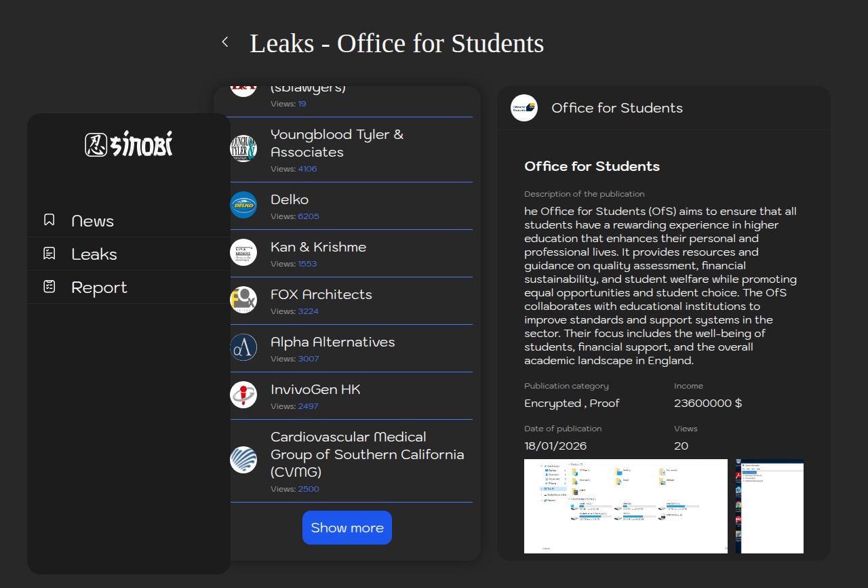Screen dimensions: 868x588
Task: Select the Report menu item
Action: tap(99, 288)
